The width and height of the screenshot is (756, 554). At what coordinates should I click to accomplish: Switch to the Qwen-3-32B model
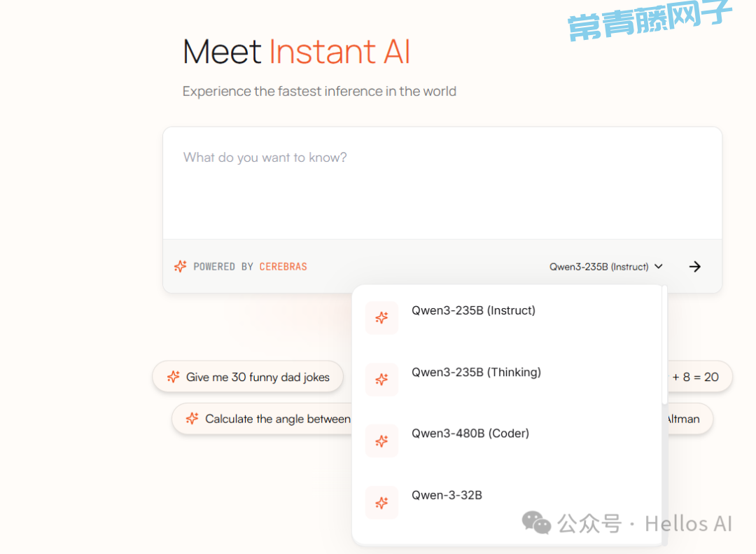pos(447,495)
